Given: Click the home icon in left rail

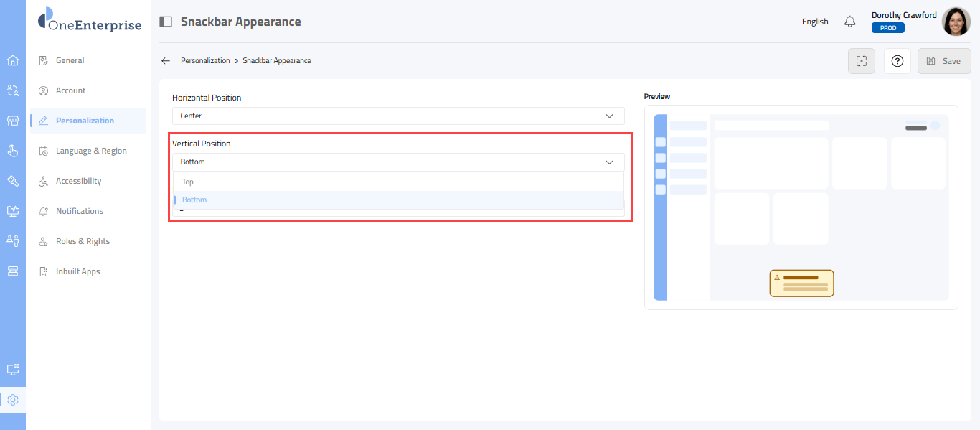Looking at the screenshot, I should [x=12, y=60].
